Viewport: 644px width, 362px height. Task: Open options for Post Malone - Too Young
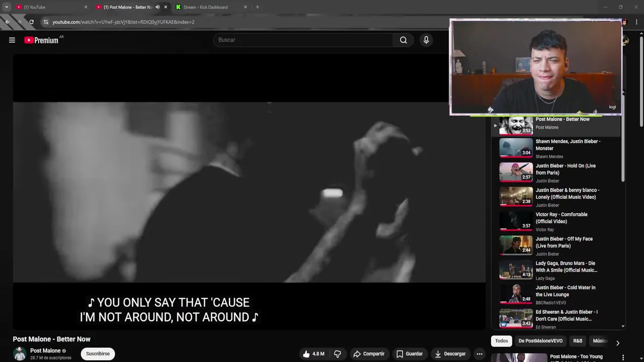click(623, 357)
